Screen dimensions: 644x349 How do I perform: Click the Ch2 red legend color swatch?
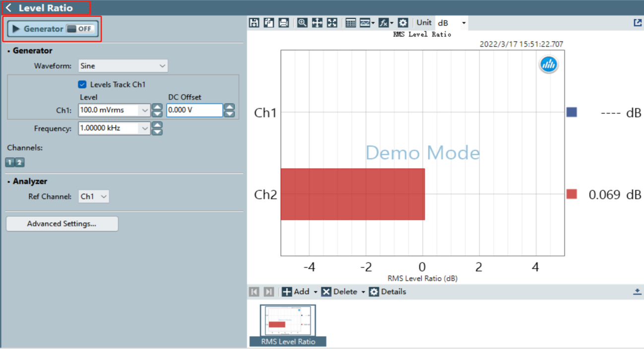pos(572,194)
